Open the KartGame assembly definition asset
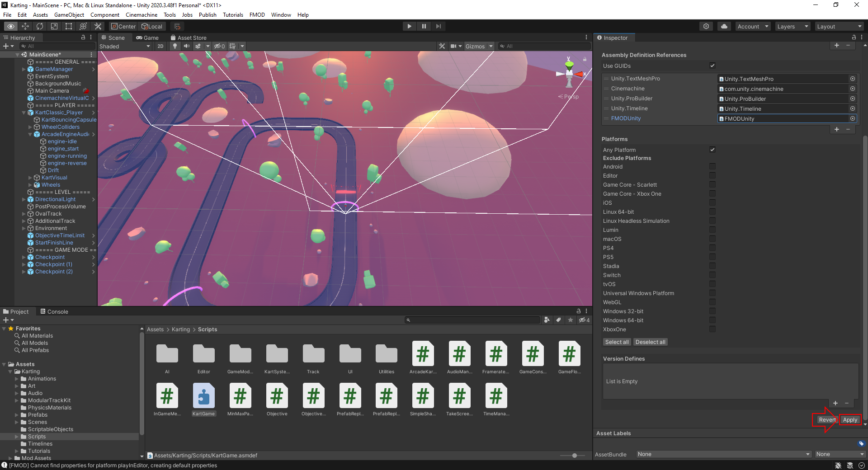Image resolution: width=868 pixels, height=470 pixels. pyautogui.click(x=203, y=396)
